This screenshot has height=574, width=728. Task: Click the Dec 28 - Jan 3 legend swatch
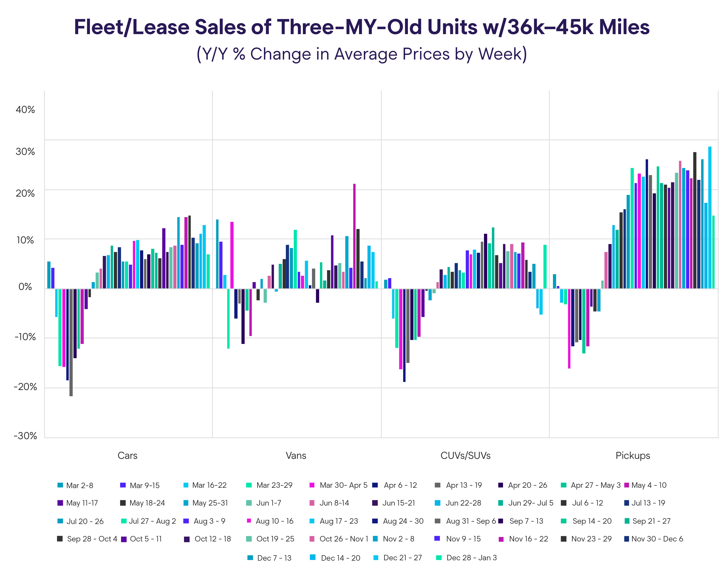coord(438,557)
